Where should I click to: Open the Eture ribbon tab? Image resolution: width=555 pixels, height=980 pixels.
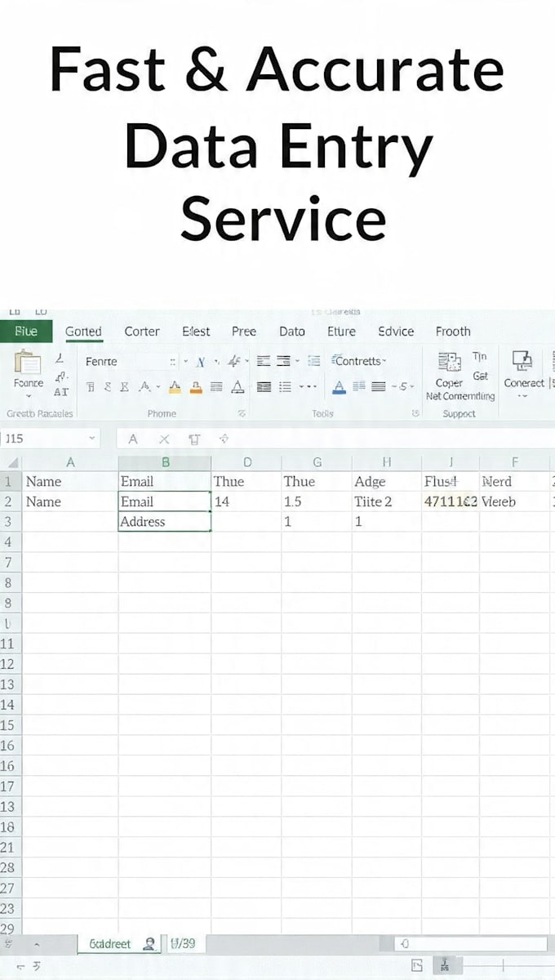pos(341,332)
